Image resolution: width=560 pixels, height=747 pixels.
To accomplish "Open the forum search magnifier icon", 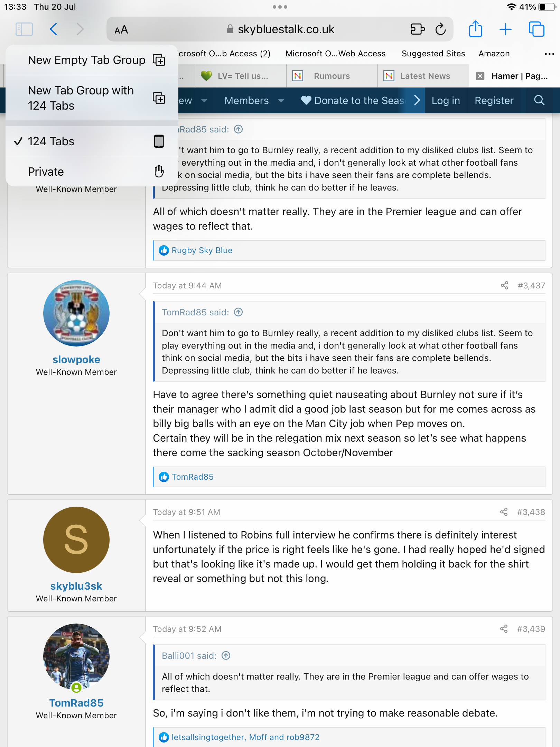I will coord(539,100).
